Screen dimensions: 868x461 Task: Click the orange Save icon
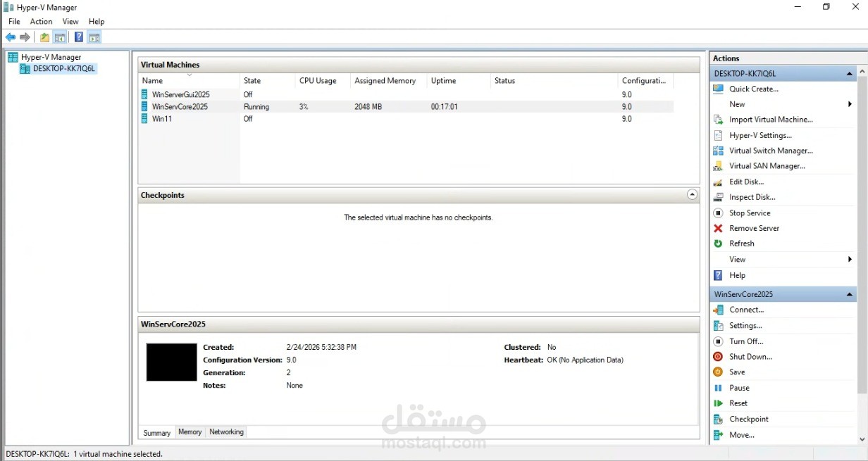click(x=718, y=372)
